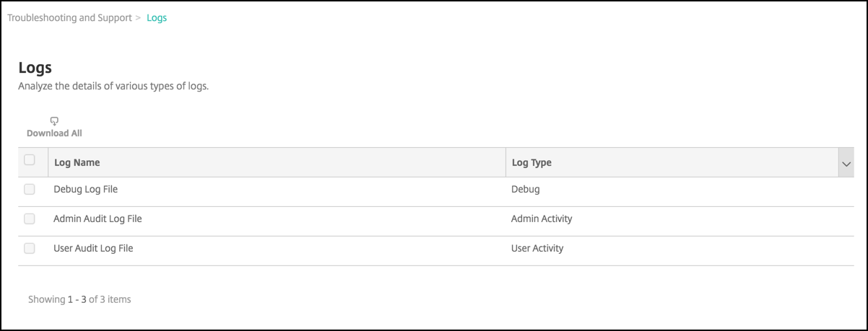Click the 'Analyze the details' description text

click(x=113, y=87)
